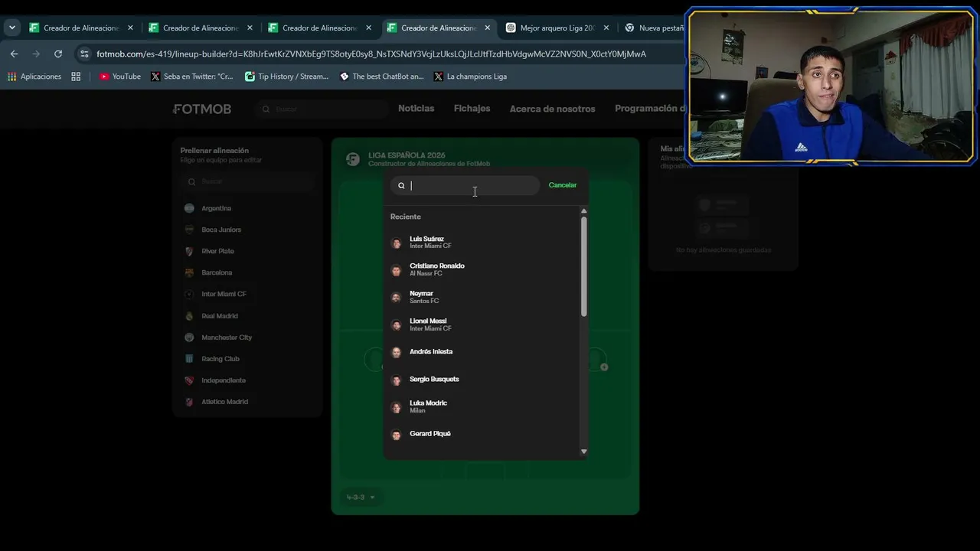View site information in address bar

click(84, 54)
